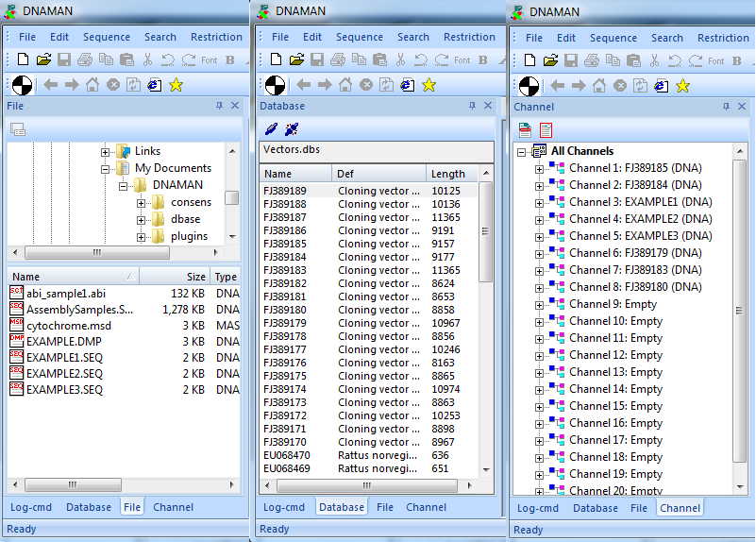Close the Database panel
Viewport: 756px width, 542px height.
[x=488, y=106]
